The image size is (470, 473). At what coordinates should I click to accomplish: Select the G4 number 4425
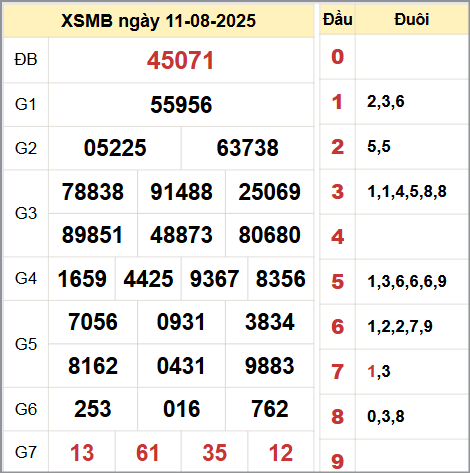148,279
